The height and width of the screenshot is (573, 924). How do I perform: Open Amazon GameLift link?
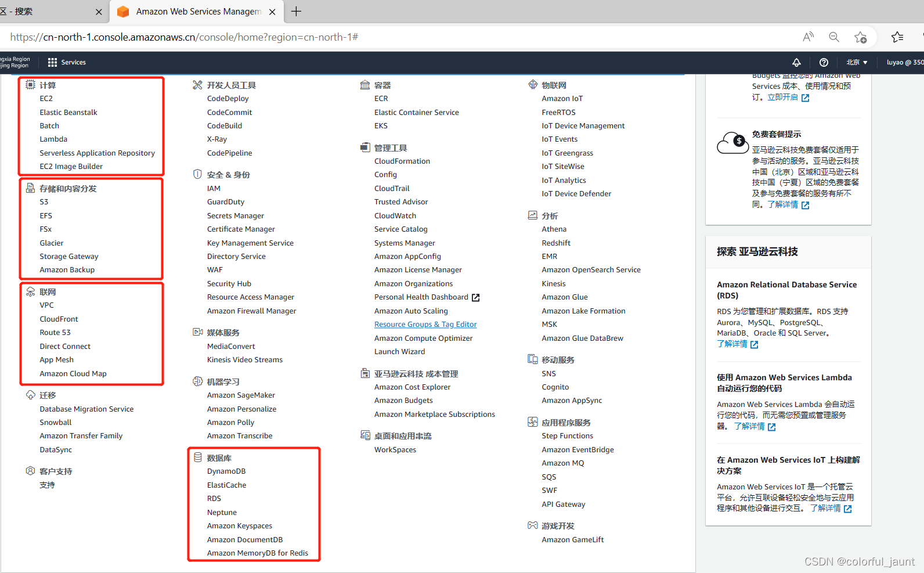pyautogui.click(x=573, y=540)
